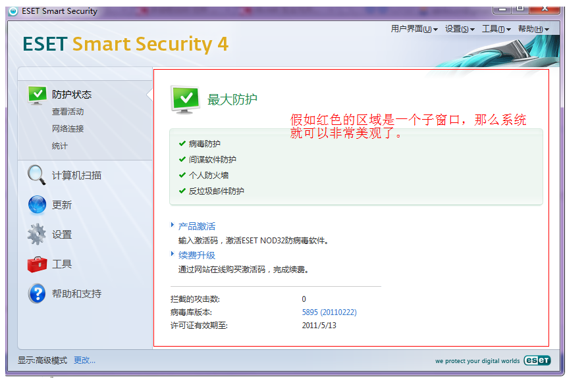The width and height of the screenshot is (588, 392).
Task: Select 防护状态 in the sidebar
Action: [x=72, y=94]
